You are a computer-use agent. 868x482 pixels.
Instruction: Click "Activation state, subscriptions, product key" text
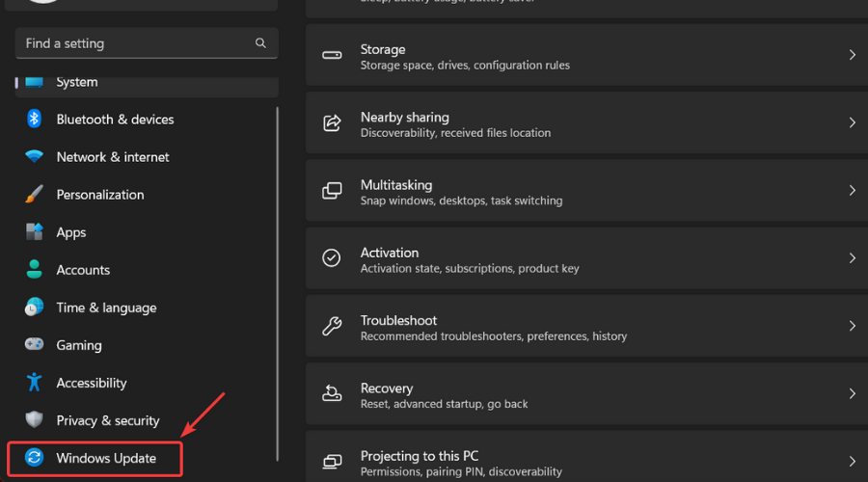tap(470, 268)
